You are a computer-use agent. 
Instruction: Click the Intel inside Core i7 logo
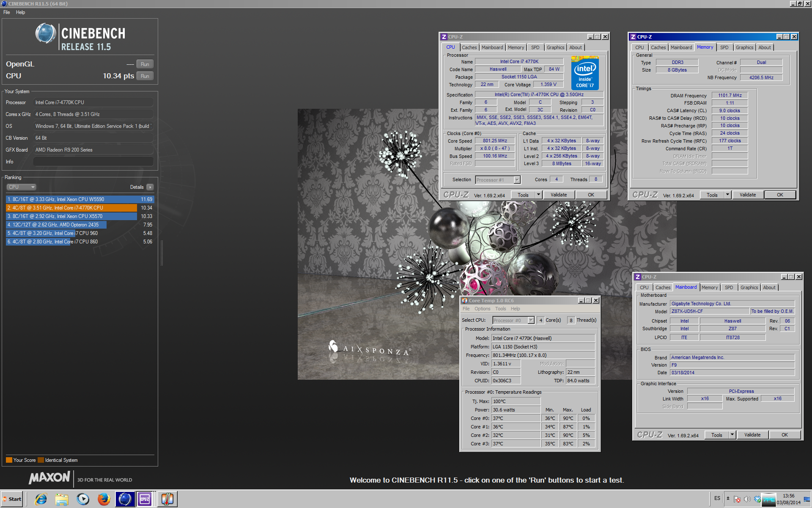pos(585,73)
